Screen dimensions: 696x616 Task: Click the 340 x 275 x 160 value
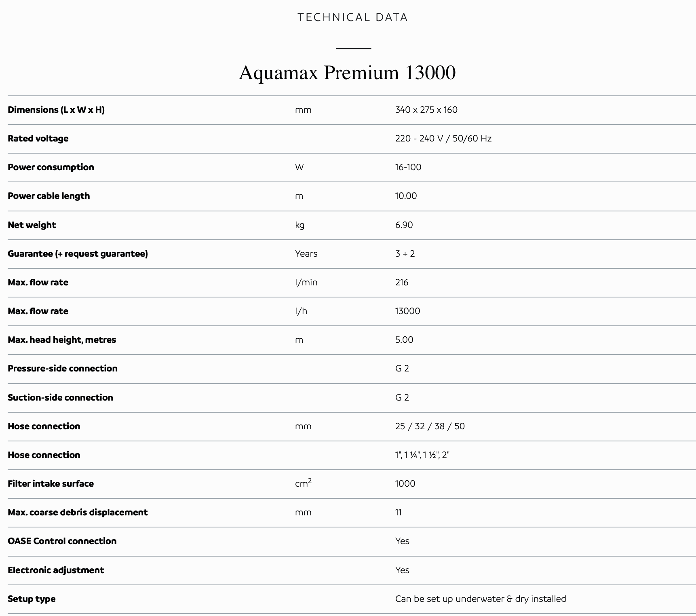click(x=426, y=110)
